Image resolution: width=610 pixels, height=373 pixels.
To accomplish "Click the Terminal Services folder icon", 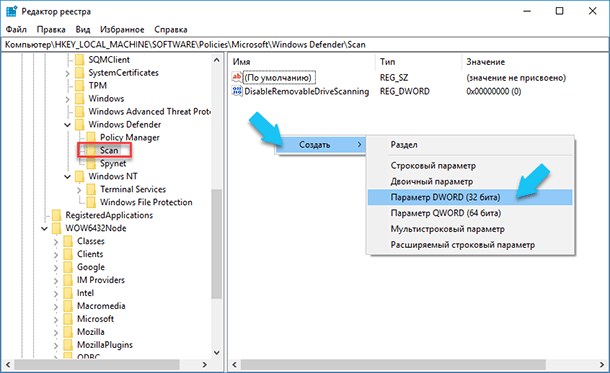I will [91, 189].
